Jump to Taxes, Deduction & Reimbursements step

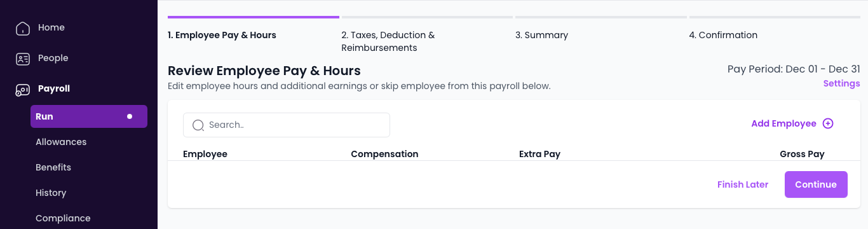coord(388,41)
